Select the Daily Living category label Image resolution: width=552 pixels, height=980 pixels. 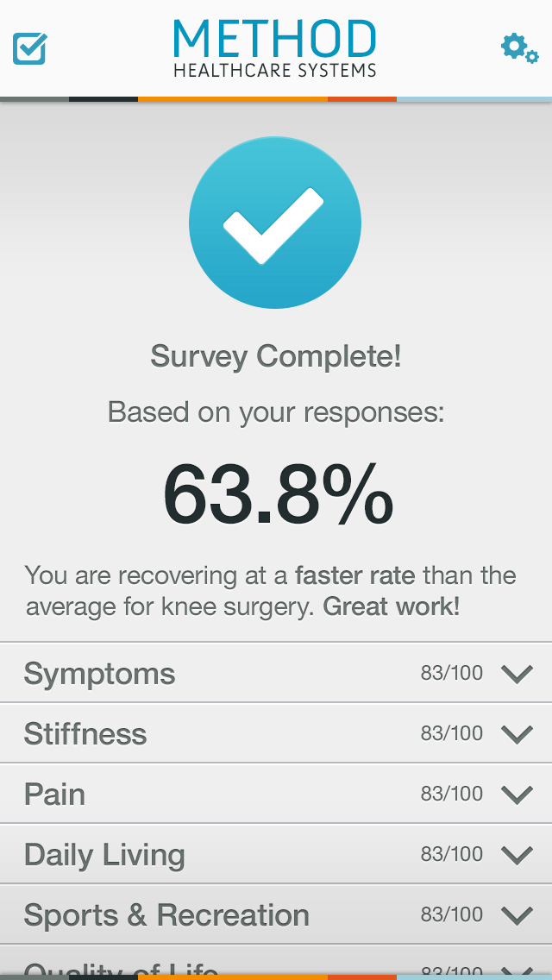click(x=104, y=856)
